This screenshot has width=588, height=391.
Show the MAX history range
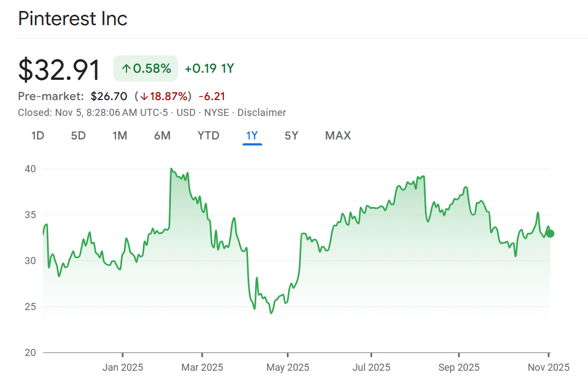338,136
